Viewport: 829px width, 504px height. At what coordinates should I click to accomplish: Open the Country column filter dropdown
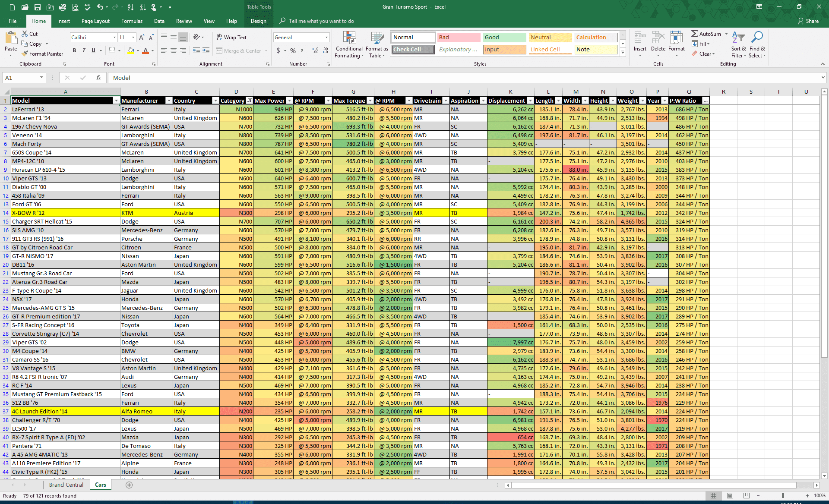[215, 101]
